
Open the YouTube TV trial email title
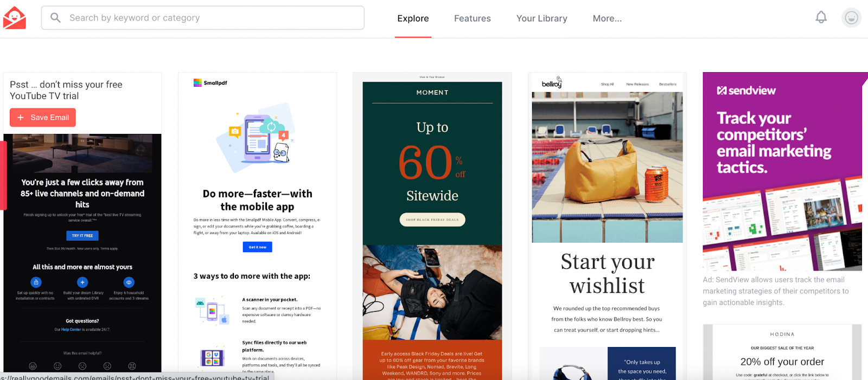[x=66, y=90]
